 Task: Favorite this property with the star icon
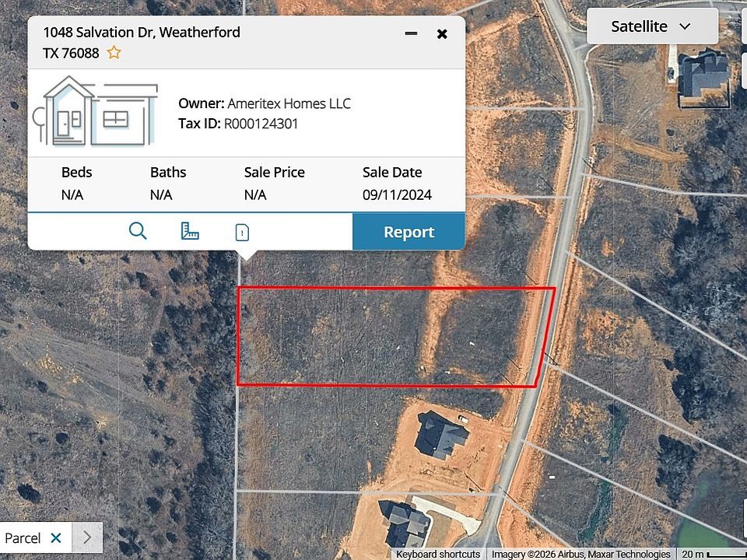(114, 52)
